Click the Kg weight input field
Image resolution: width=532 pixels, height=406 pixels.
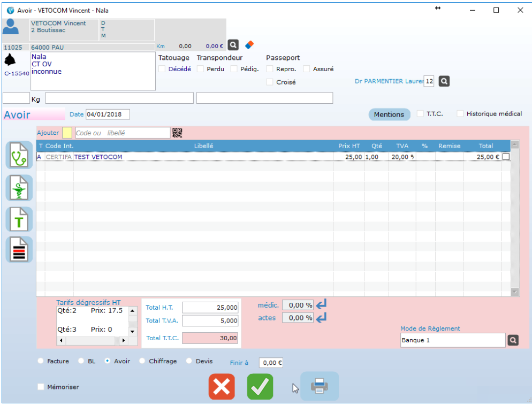point(16,98)
